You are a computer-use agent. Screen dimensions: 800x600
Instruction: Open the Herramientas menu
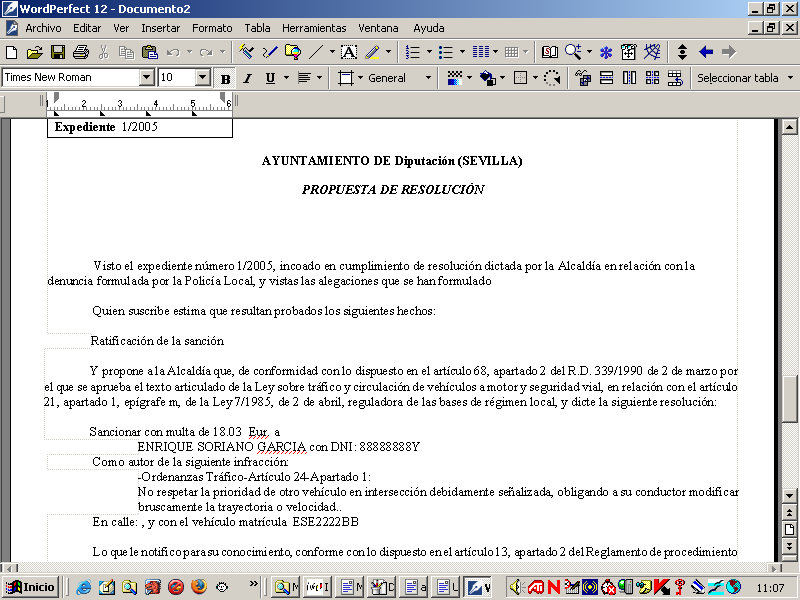pos(314,28)
